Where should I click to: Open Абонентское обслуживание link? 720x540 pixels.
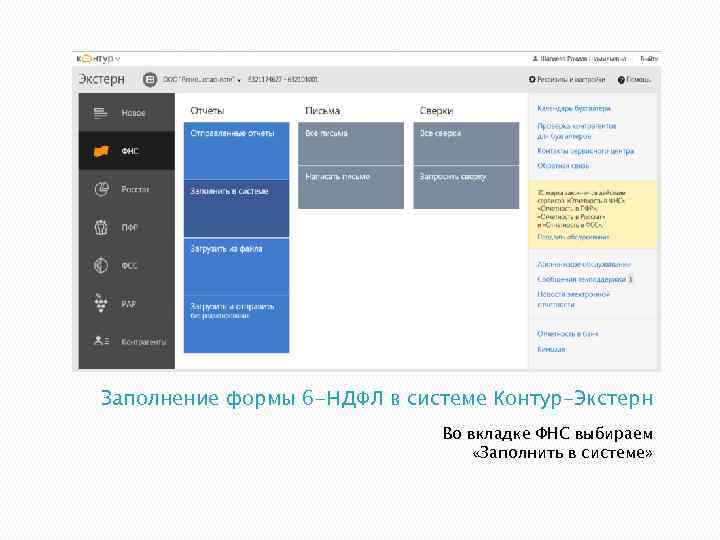click(x=584, y=264)
